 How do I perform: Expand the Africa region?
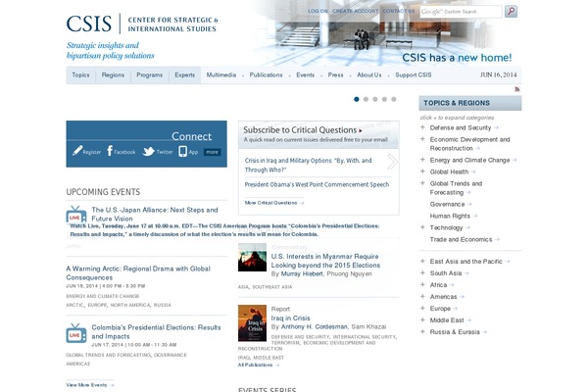click(422, 284)
